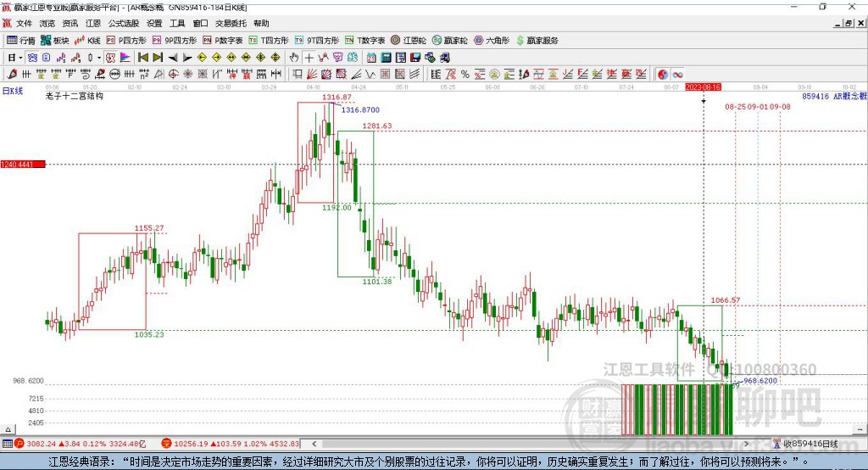868x470 pixels.
Task: Open the 浏览 menu
Action: tap(47, 23)
